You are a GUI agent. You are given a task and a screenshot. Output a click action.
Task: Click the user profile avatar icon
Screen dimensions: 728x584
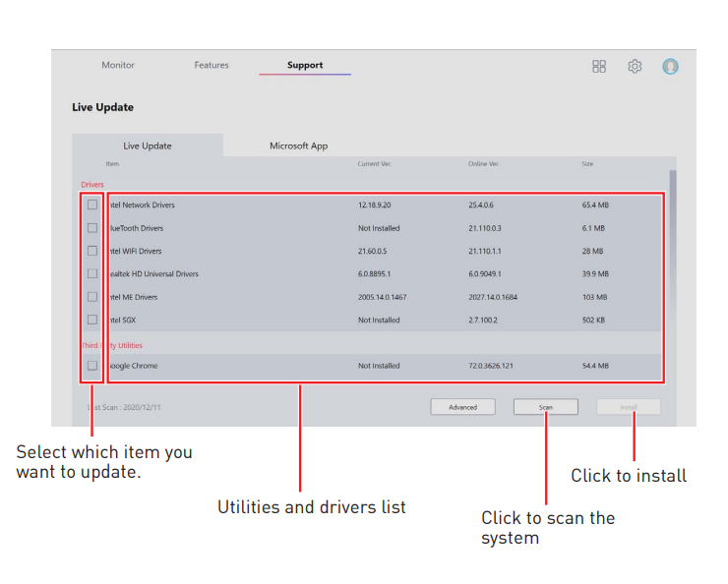click(x=670, y=66)
